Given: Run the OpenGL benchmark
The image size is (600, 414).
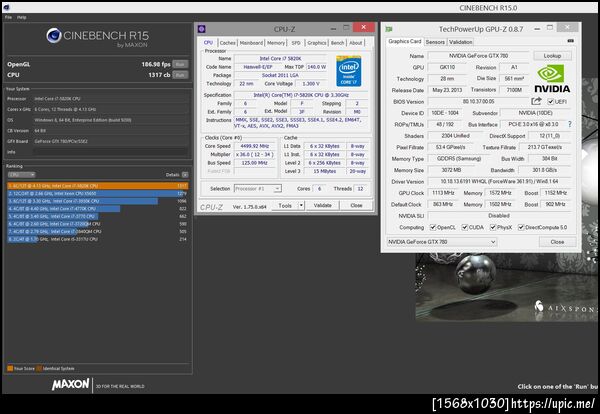Looking at the screenshot, I should (180, 64).
